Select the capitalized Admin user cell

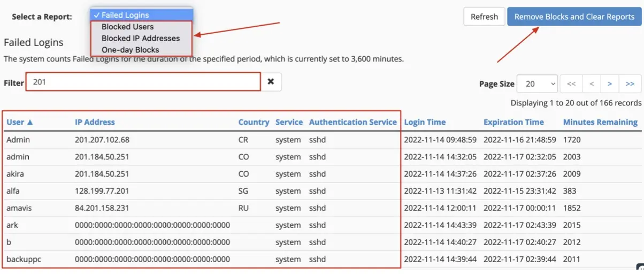click(x=18, y=140)
